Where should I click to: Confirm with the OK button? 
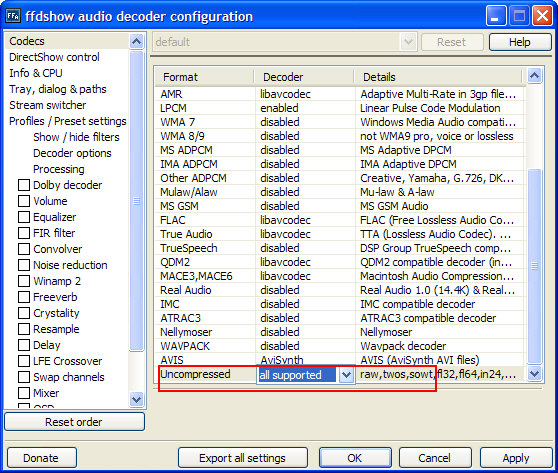[355, 458]
